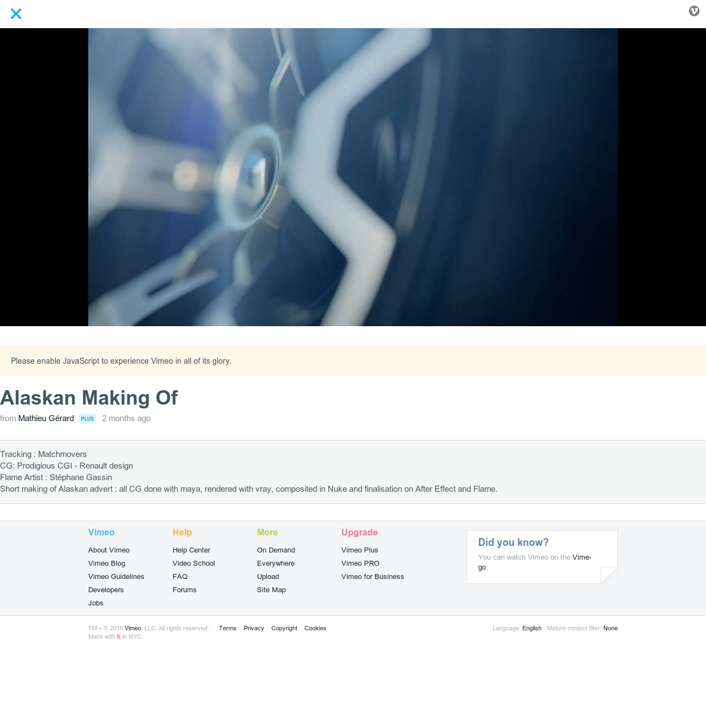Click the Help footer column heading

(x=182, y=532)
